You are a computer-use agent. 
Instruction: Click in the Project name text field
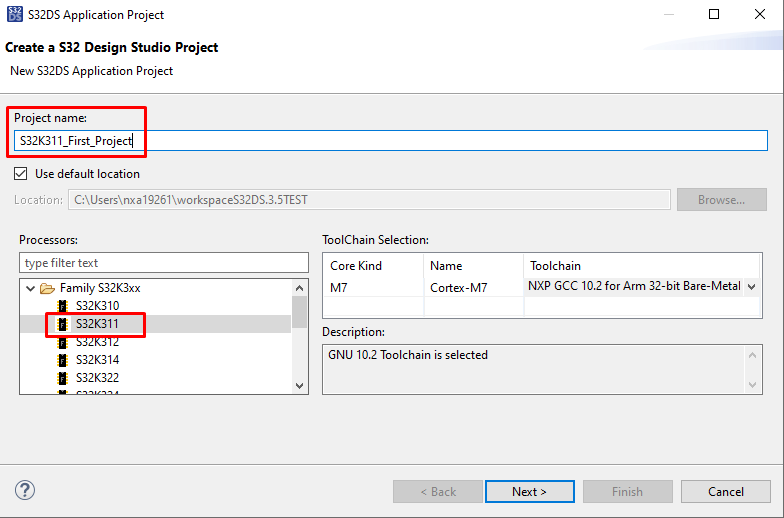coord(450,141)
